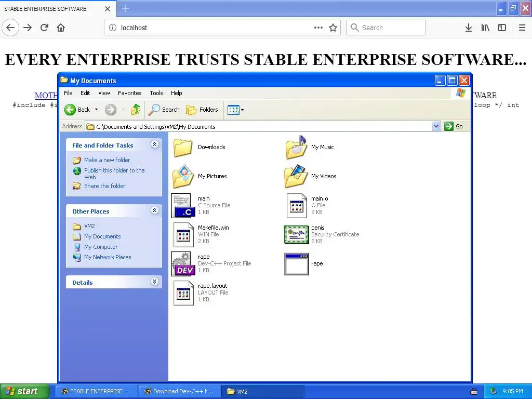Reload the localhost page

click(x=44, y=28)
